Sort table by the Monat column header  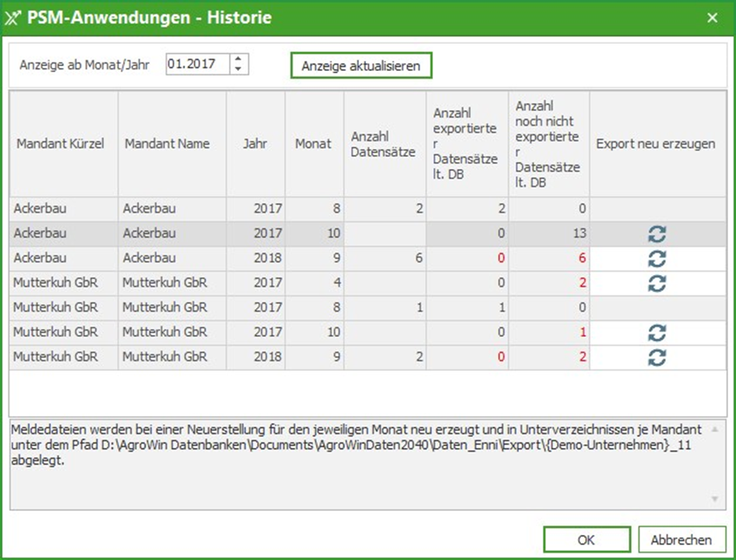point(312,144)
